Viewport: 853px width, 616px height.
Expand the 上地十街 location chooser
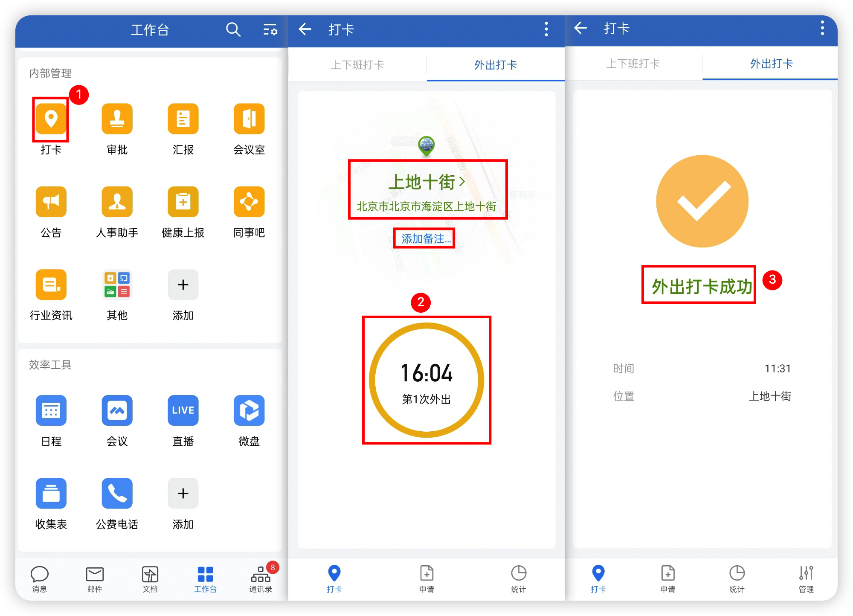(427, 183)
